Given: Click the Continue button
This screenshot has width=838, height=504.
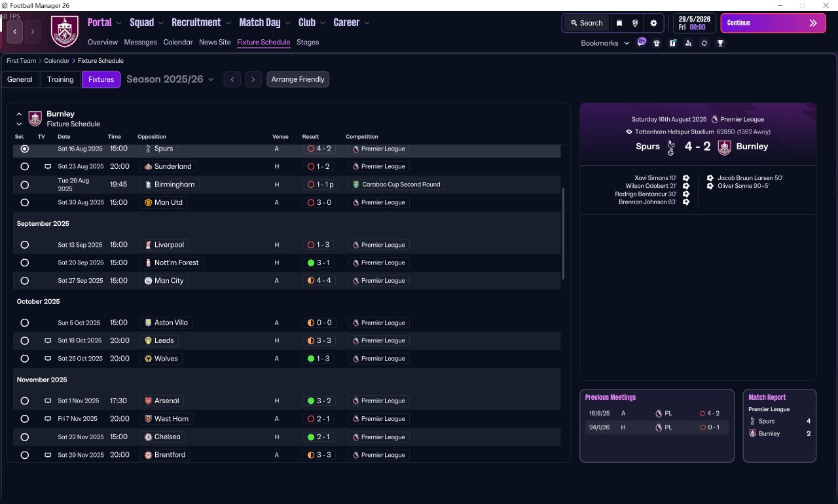Looking at the screenshot, I should [x=773, y=23].
